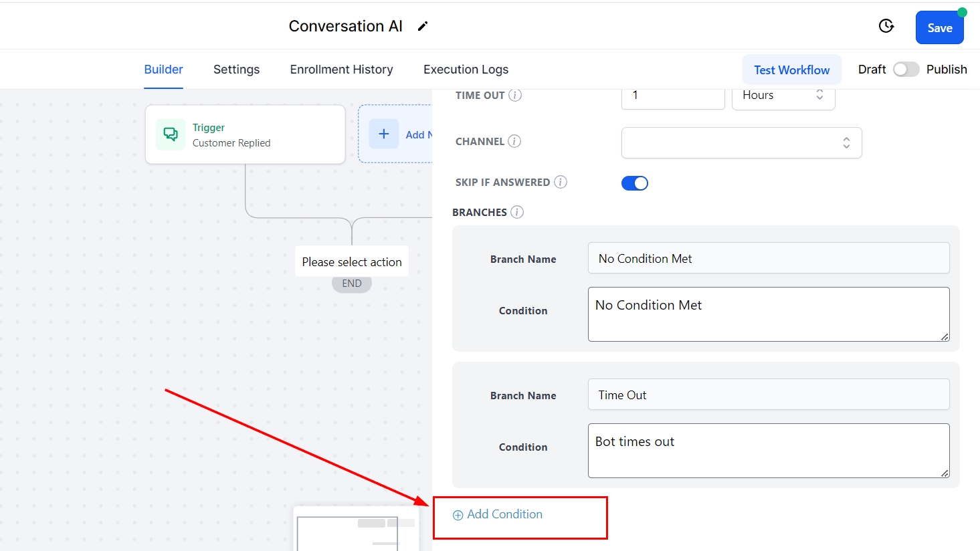Open the Hours time unit dropdown
The height and width of the screenshot is (551, 980).
[783, 96]
